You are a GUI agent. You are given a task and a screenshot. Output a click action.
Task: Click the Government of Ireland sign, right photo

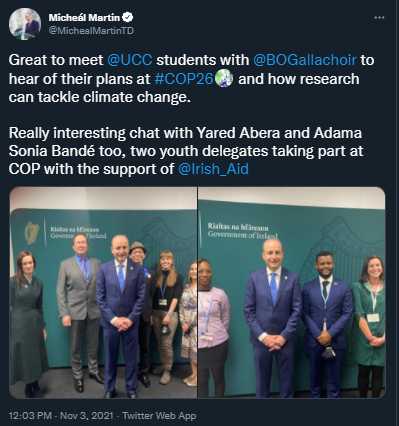tap(242, 234)
